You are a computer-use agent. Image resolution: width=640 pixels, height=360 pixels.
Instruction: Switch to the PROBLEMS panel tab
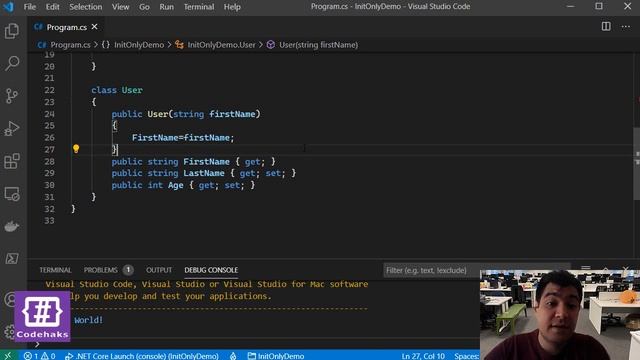point(108,270)
